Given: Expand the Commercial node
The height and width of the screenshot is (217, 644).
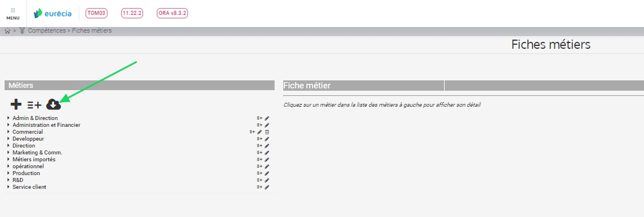Looking at the screenshot, I should point(8,132).
